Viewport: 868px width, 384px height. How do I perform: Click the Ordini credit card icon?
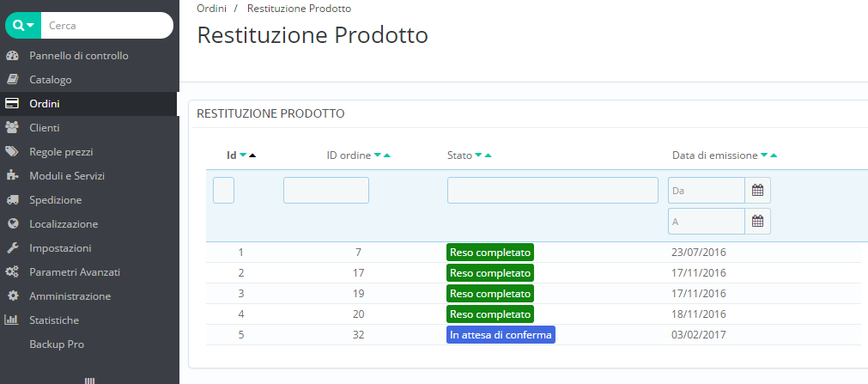[x=12, y=104]
